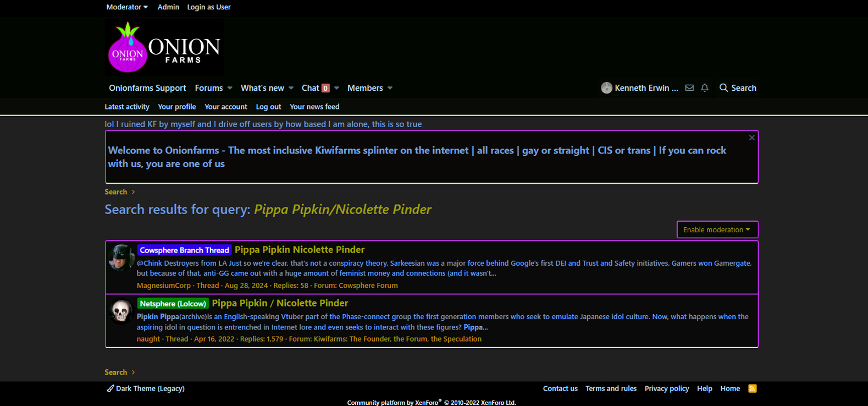This screenshot has height=406, width=868.
Task: Go to Onionfarms Support
Action: point(147,88)
